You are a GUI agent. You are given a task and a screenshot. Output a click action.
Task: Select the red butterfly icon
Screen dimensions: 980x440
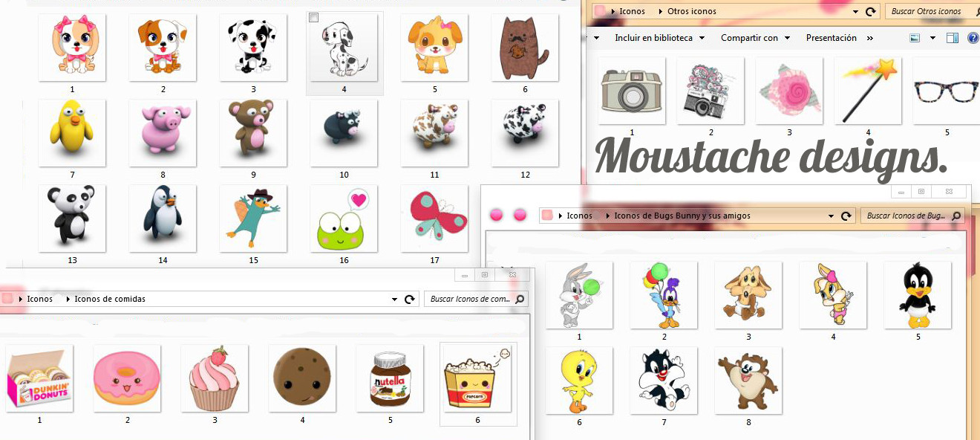434,219
